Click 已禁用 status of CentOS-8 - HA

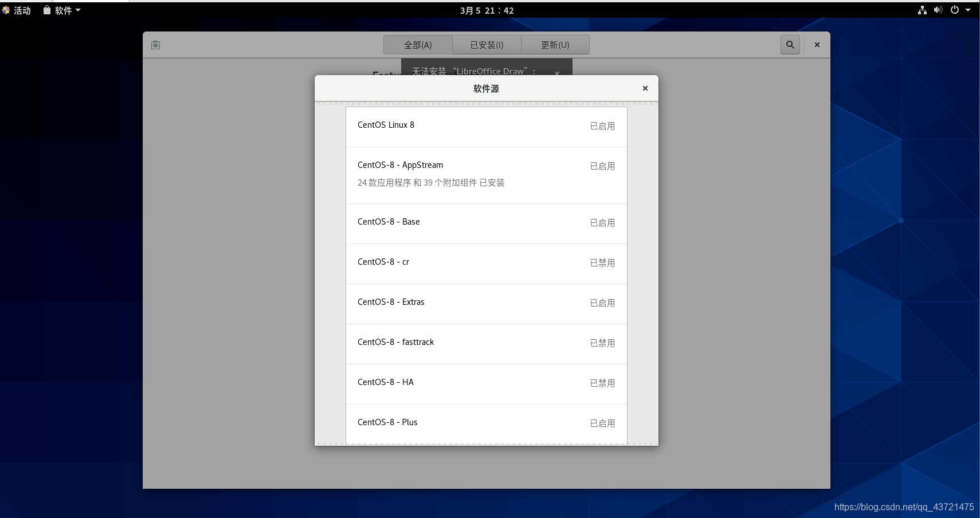[x=602, y=383]
